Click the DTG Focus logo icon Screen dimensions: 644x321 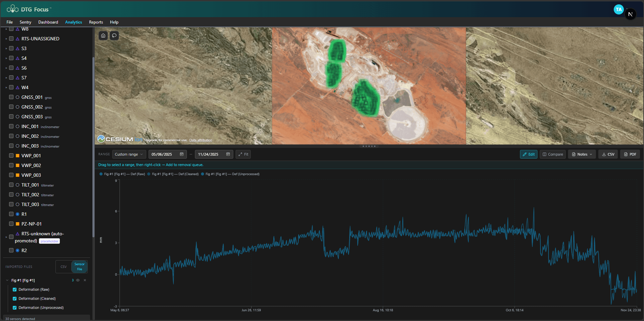point(12,9)
